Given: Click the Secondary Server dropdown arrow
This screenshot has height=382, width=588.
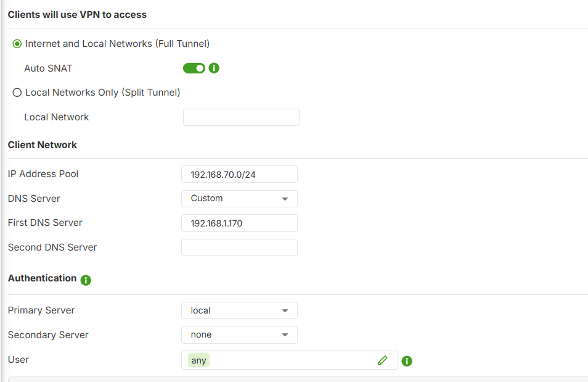Looking at the screenshot, I should coord(285,335).
